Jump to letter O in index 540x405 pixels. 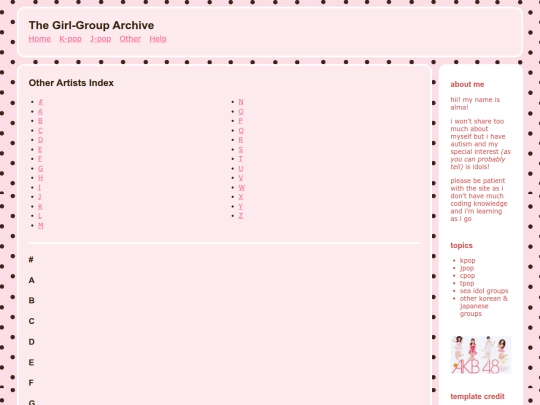click(241, 112)
